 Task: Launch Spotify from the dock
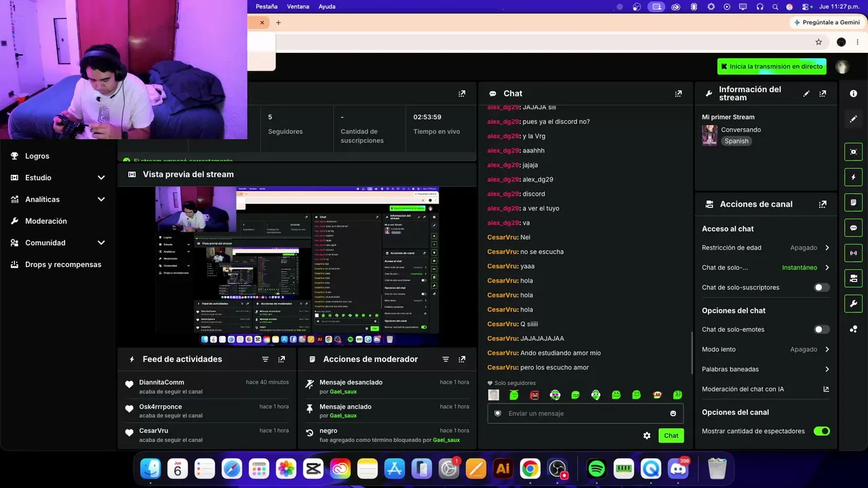click(597, 468)
